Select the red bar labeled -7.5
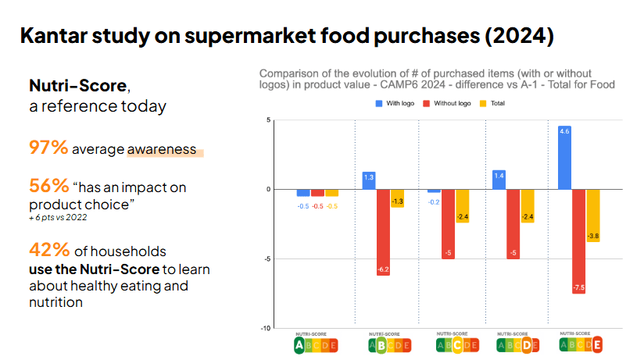The height and width of the screenshot is (360, 644). click(578, 241)
